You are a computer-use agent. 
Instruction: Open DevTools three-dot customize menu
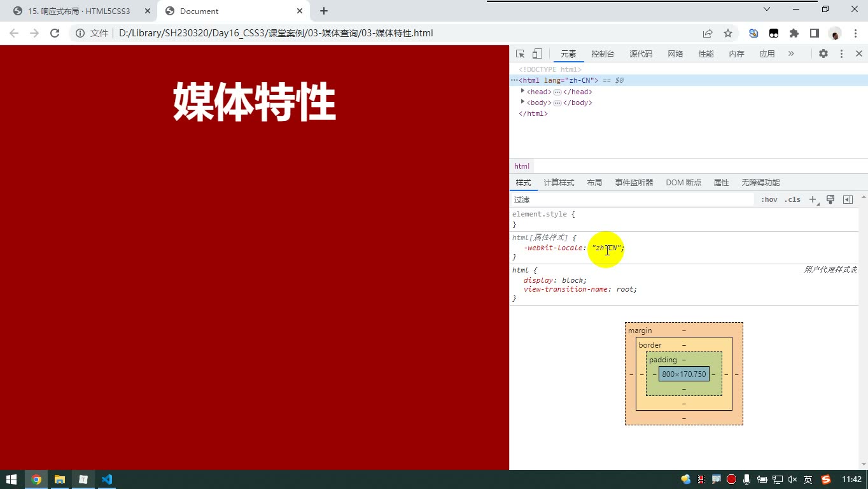tap(841, 54)
